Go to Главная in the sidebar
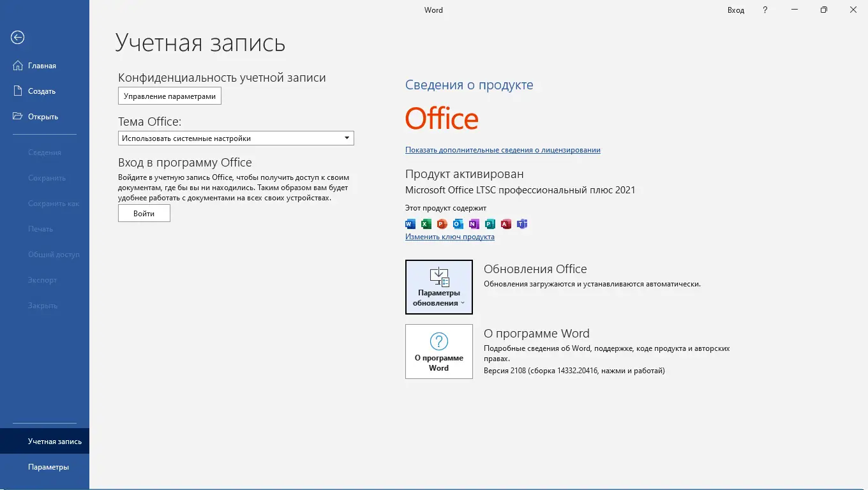Image resolution: width=868 pixels, height=490 pixels. 45,66
